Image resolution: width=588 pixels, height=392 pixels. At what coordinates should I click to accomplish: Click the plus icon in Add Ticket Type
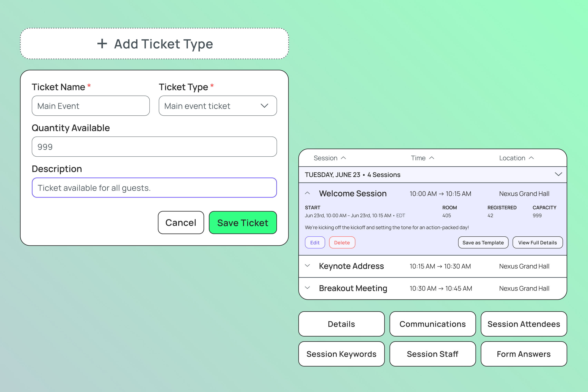pyautogui.click(x=102, y=44)
